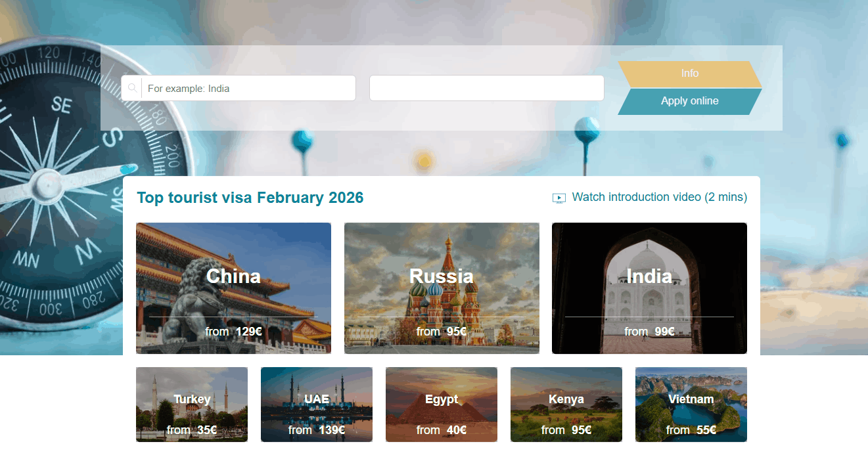Open the India visa card

click(x=649, y=288)
